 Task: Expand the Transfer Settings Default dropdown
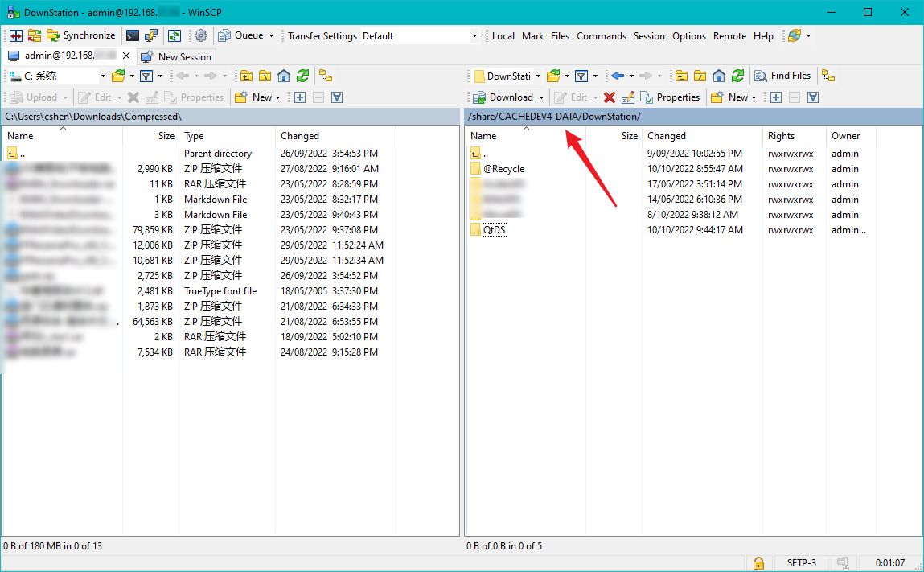point(474,36)
